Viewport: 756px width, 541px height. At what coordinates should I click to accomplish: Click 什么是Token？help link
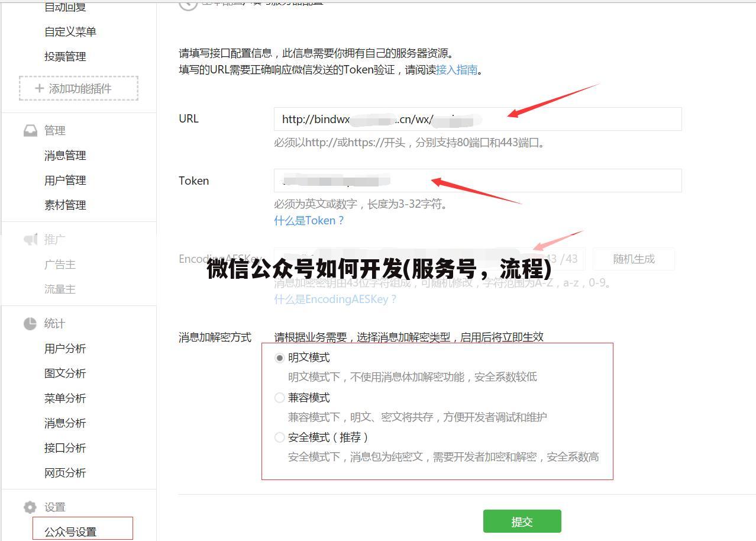(x=308, y=220)
